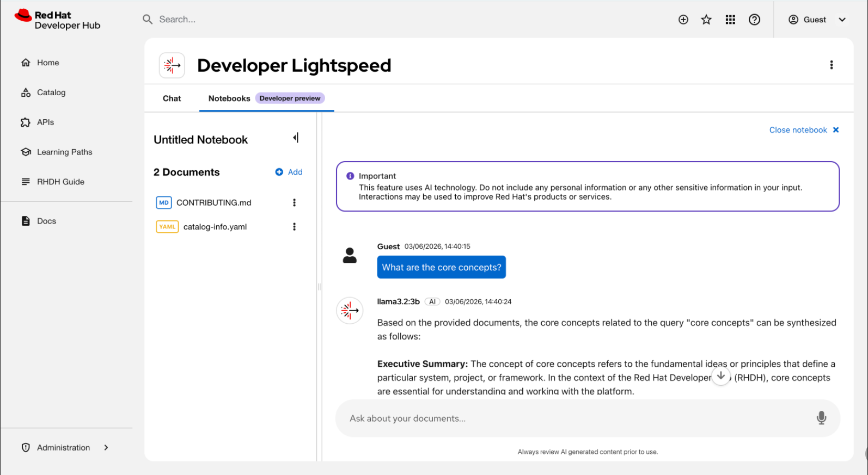Click the llama3.2:3b bot avatar icon
Viewport: 868px width, 475px height.
[350, 311]
